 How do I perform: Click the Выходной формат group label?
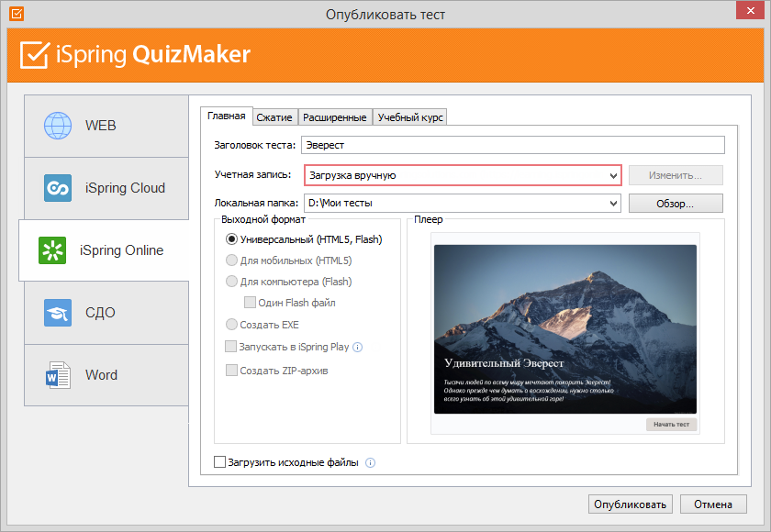click(x=263, y=219)
